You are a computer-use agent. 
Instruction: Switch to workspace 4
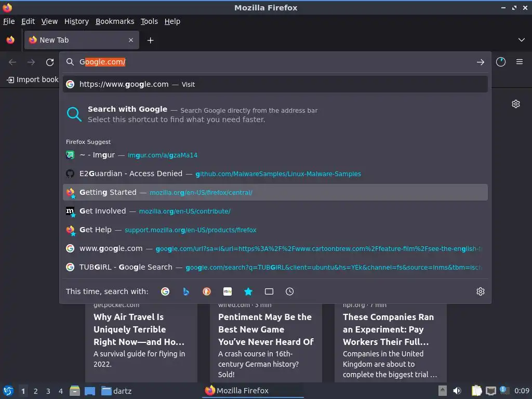61,391
